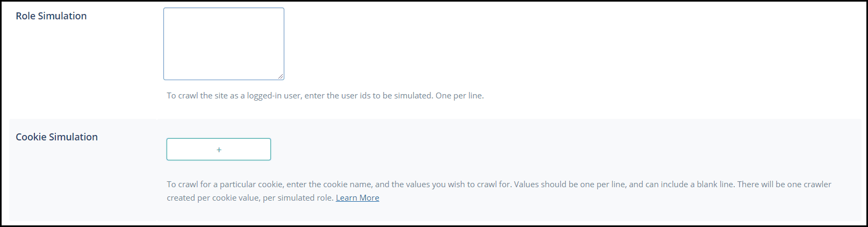Click 'There will be one crawler' sentence

tap(784, 185)
